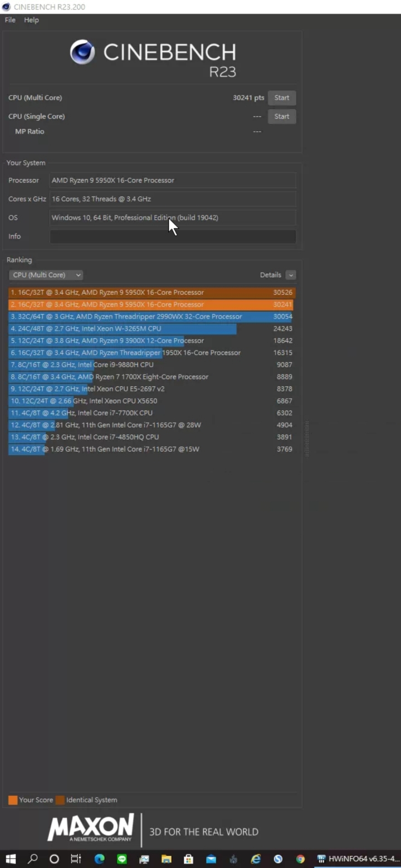Click the 30241 pts multi core score
The image size is (401, 868).
point(248,98)
